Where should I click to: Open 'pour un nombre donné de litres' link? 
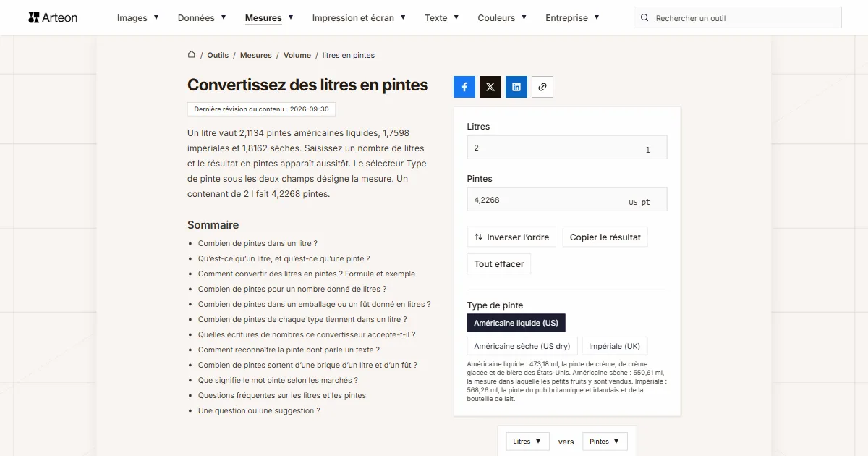coord(292,289)
